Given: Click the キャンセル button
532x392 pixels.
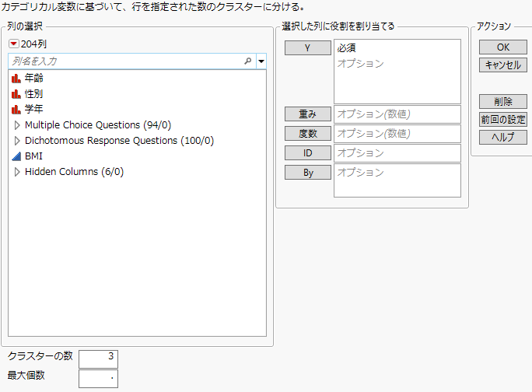Looking at the screenshot, I should pos(502,65).
